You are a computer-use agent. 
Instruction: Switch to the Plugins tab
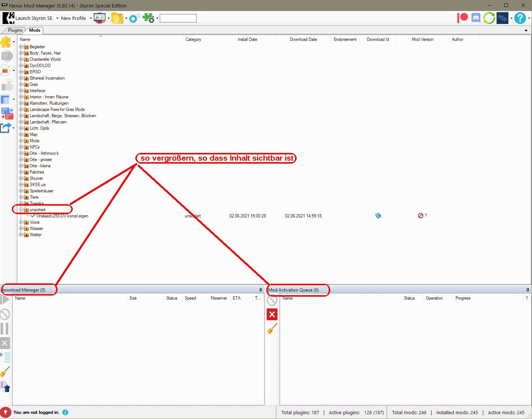pos(15,30)
